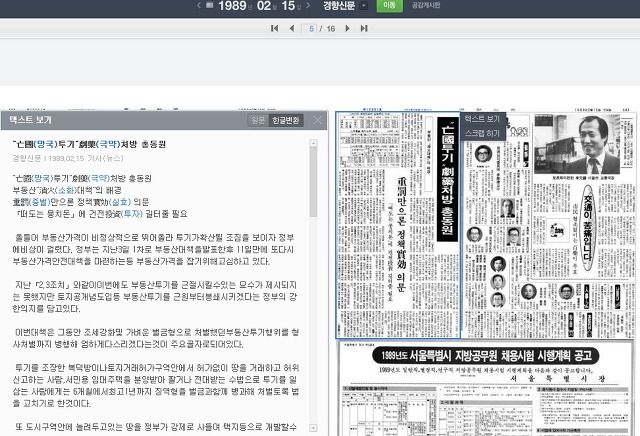Screen dimensions: 640x436
Task: Select 텍스트 보기 in article popup menu
Action: point(482,119)
